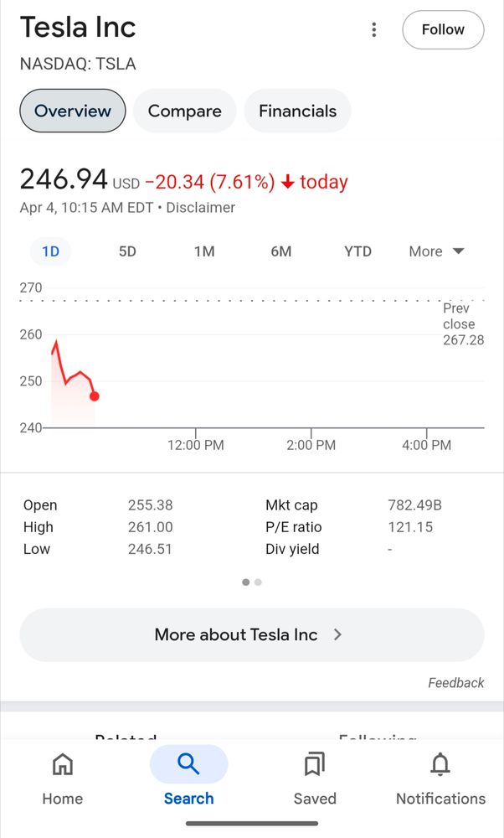
Task: Select the 1M time range
Action: coord(204,251)
